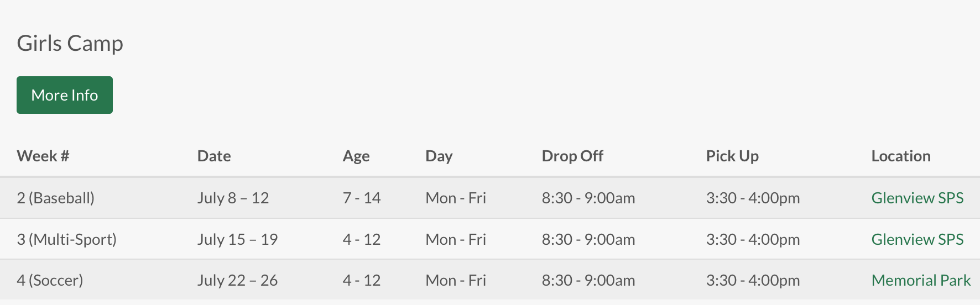Click the July 15 – 19 date cell
The image size is (980, 305).
pos(237,239)
